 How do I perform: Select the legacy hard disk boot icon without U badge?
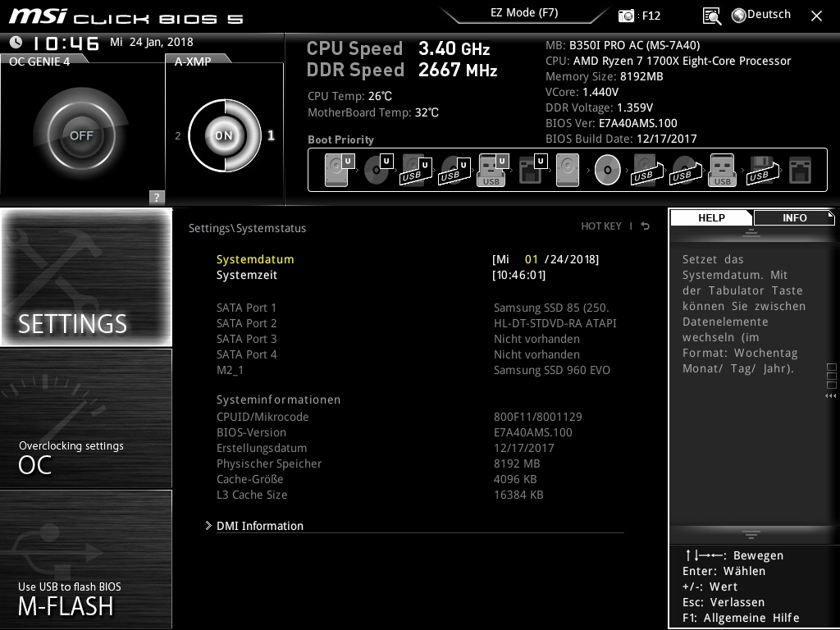click(x=568, y=171)
